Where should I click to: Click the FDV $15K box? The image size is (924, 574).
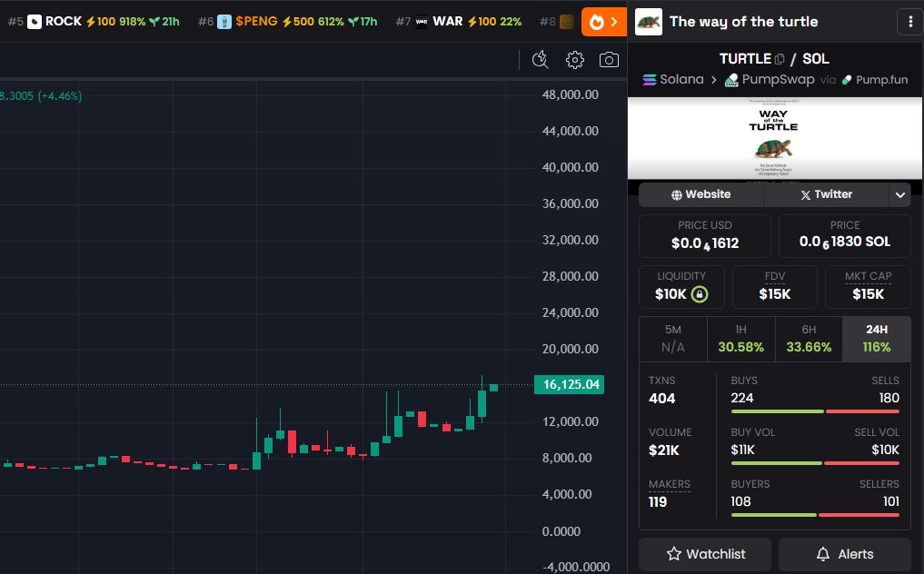774,286
